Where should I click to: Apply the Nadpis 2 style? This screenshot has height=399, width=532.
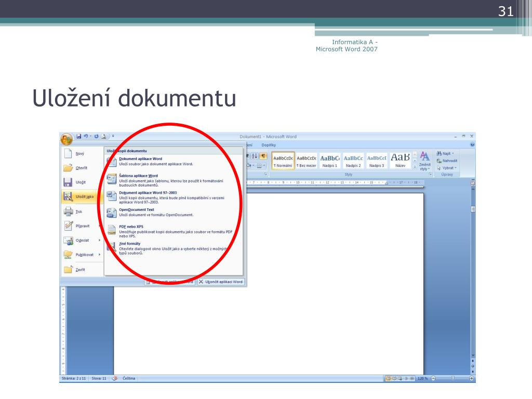pos(353,161)
